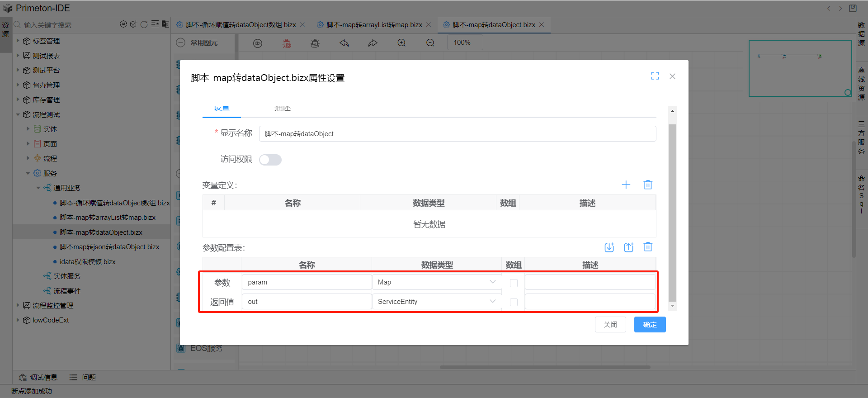The image size is (868, 398).
Task: Open the ServiceEntity data type dropdown
Action: 437,302
